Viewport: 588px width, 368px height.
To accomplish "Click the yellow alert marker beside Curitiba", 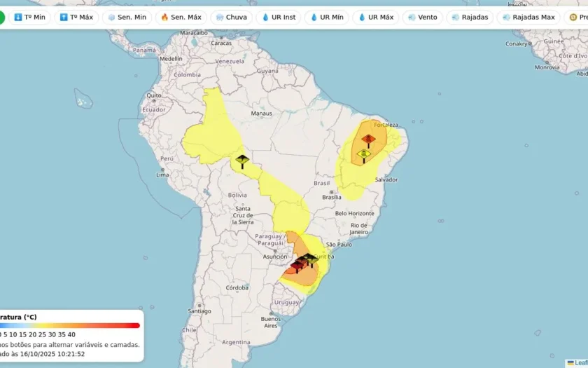I will coord(311,259).
